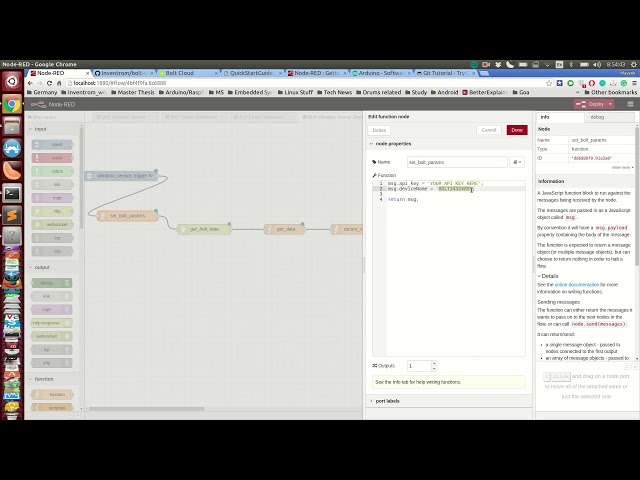Click the Chrome back arrow
The height and width of the screenshot is (480, 640).
pos(30,83)
